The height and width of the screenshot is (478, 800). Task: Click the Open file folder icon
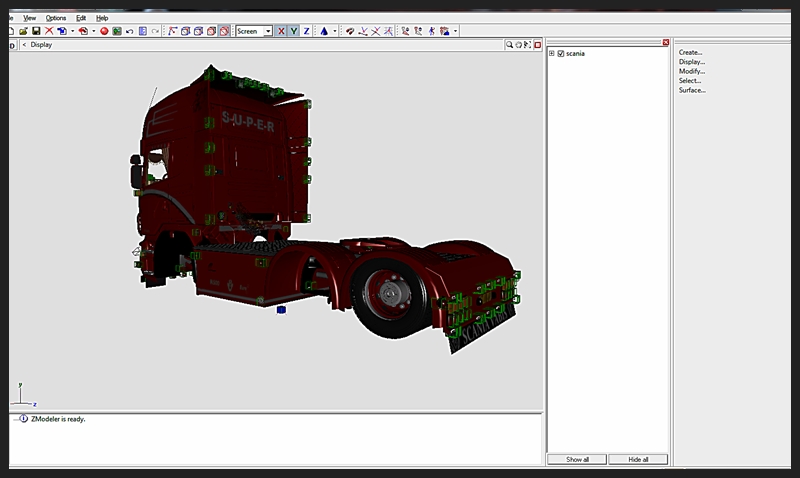(x=23, y=31)
